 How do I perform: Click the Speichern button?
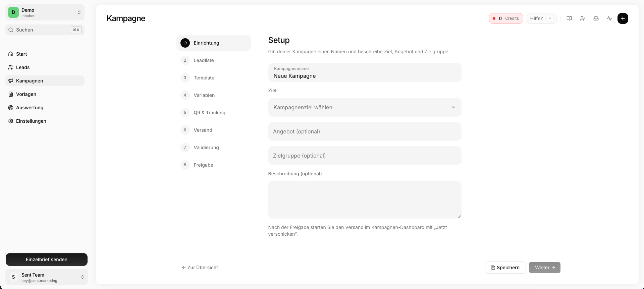(505, 268)
